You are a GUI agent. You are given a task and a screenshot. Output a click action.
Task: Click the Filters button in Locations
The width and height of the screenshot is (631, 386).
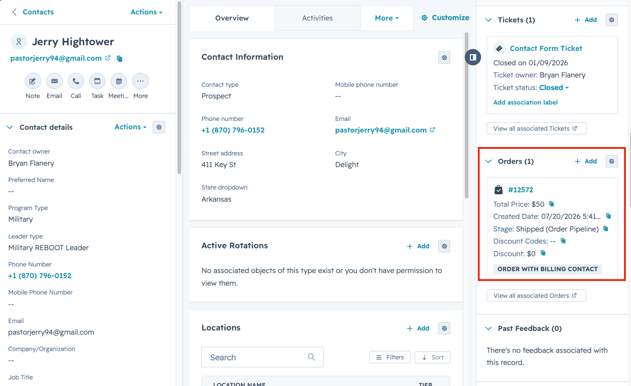click(x=390, y=357)
